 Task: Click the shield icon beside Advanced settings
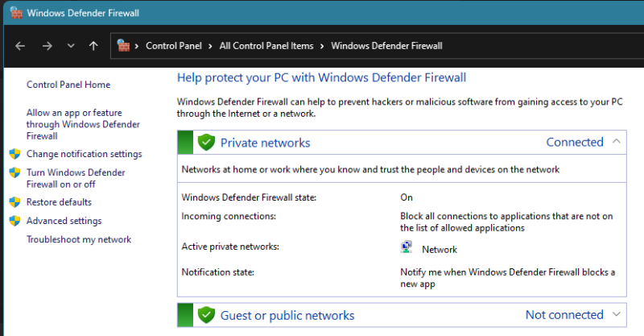[14, 221]
